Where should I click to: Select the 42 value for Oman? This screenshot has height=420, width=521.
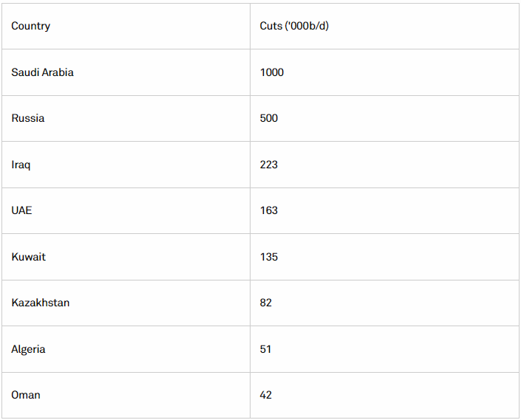tap(384, 395)
